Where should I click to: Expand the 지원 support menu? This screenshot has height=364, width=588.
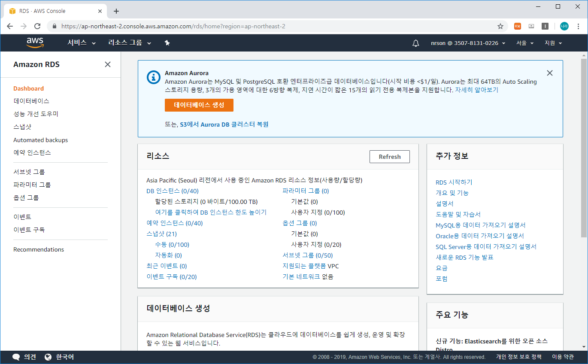click(x=553, y=43)
